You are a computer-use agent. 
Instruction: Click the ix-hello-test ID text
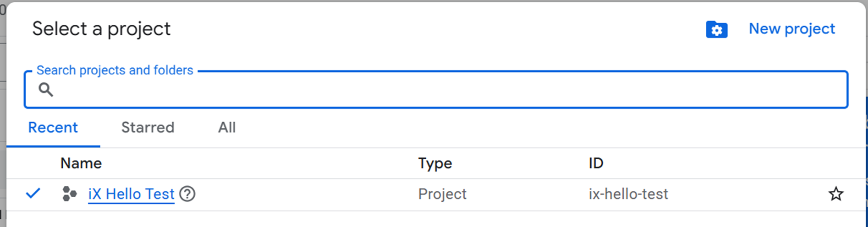(628, 194)
